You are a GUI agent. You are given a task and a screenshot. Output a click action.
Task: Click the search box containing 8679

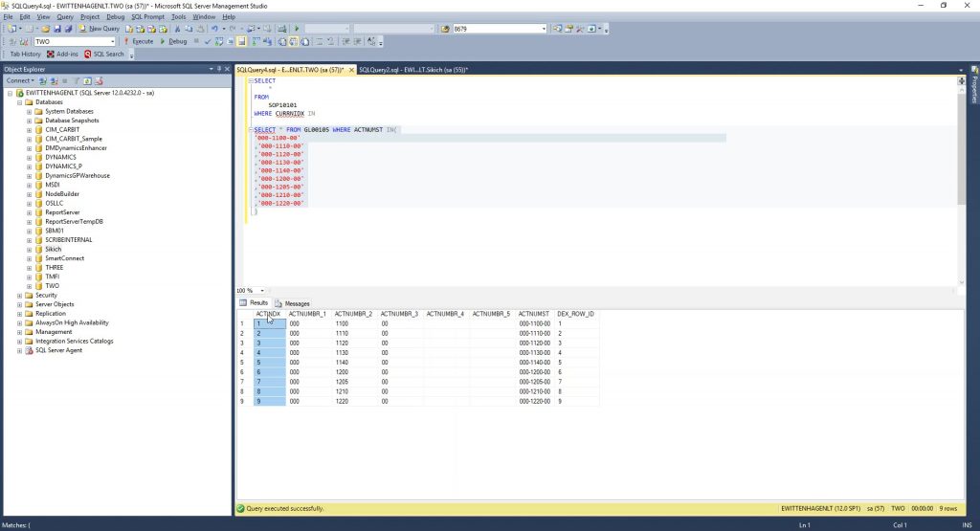(498, 29)
